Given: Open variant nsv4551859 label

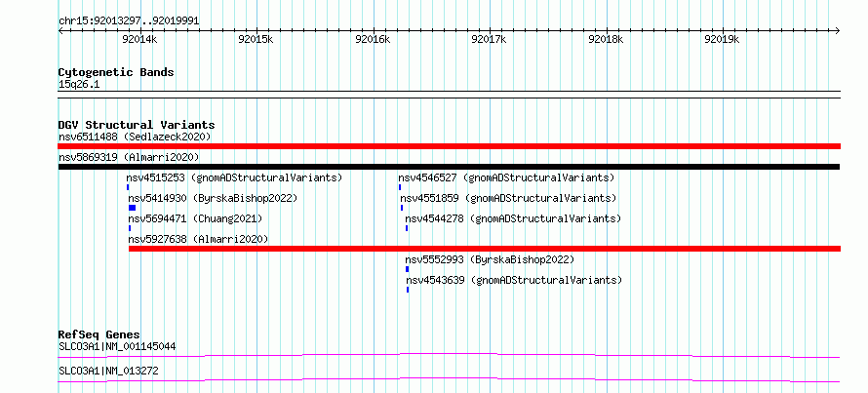Looking at the screenshot, I should click(x=508, y=198).
